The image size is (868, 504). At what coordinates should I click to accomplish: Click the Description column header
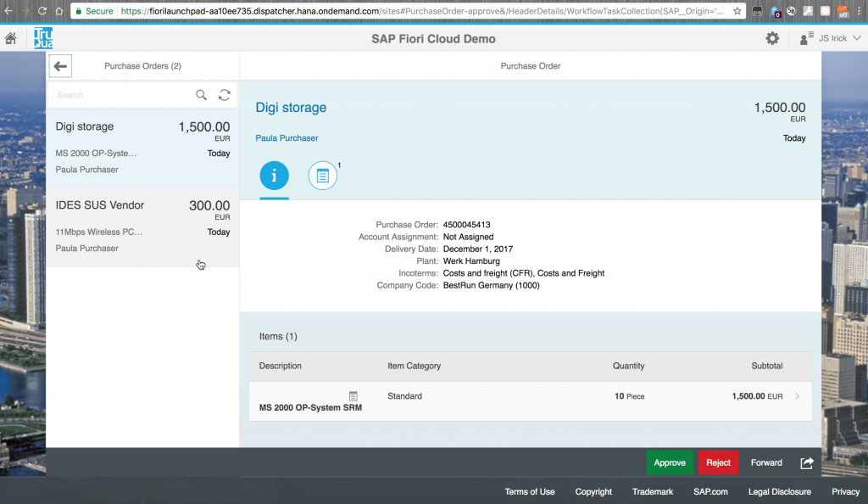[280, 366]
